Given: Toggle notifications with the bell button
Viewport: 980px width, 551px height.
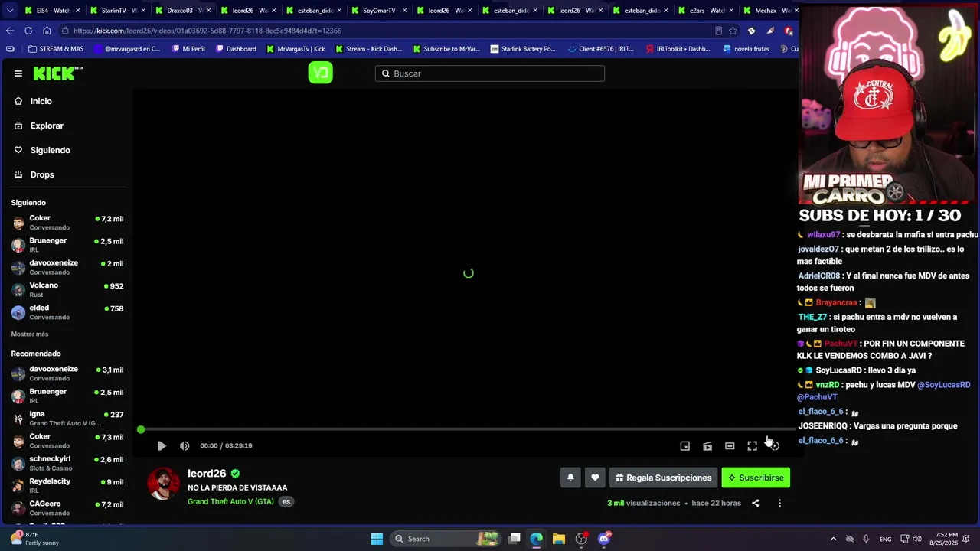Looking at the screenshot, I should (x=570, y=478).
